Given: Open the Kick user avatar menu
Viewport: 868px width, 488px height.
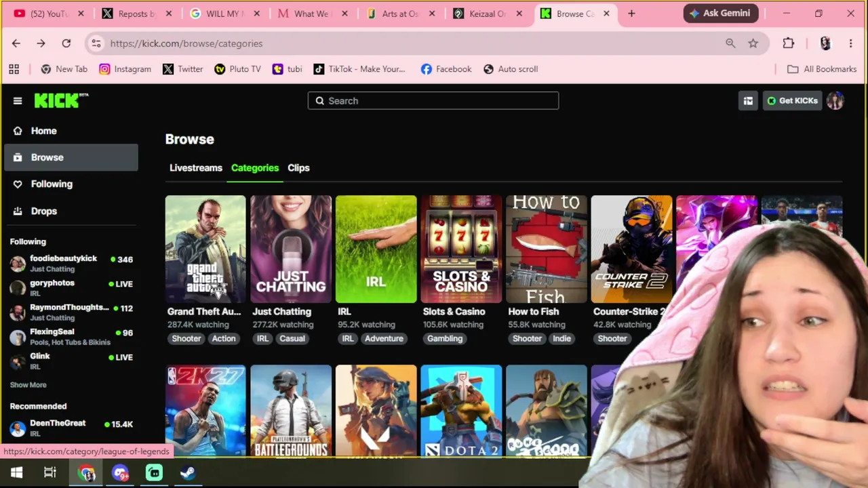Looking at the screenshot, I should (x=835, y=101).
